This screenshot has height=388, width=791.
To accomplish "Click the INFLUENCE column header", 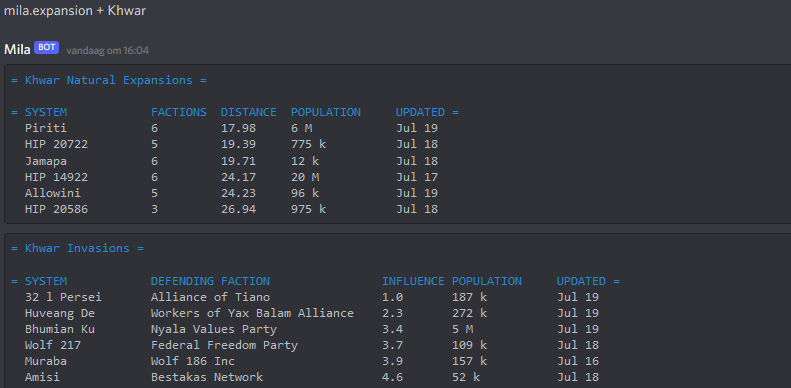I will coord(413,281).
